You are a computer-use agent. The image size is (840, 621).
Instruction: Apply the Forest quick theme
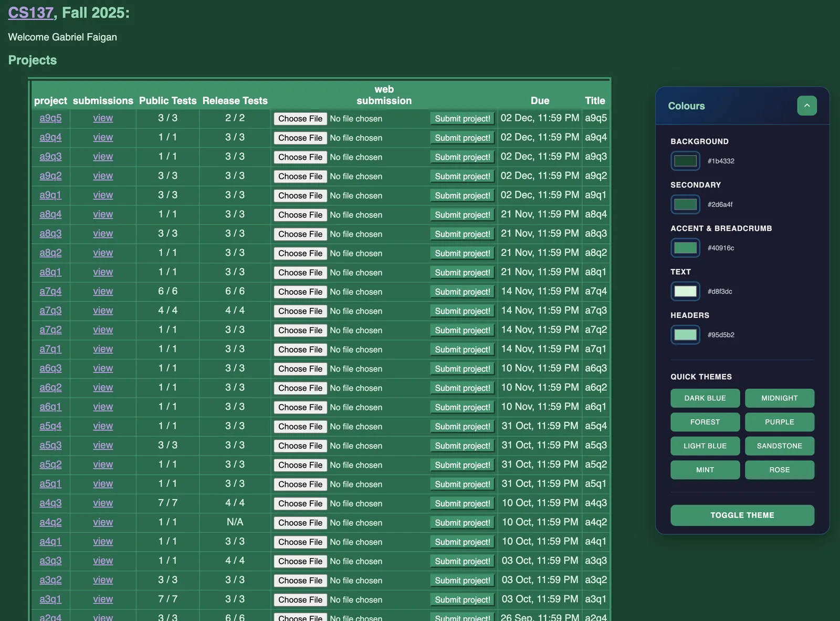click(x=705, y=422)
